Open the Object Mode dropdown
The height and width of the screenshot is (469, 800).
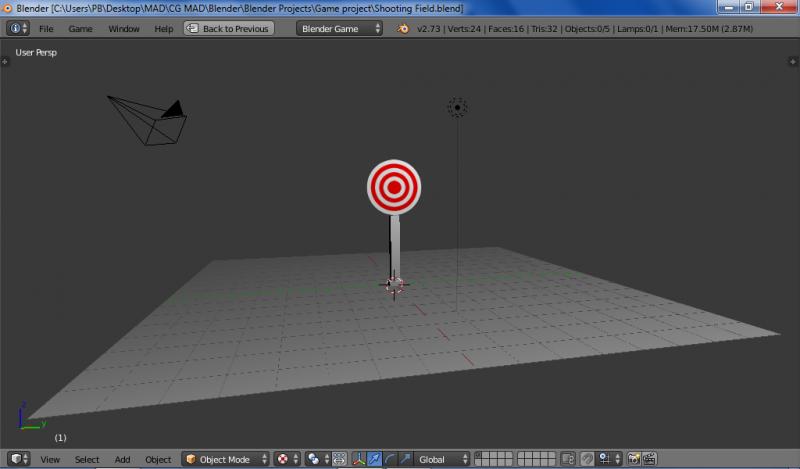point(226,459)
